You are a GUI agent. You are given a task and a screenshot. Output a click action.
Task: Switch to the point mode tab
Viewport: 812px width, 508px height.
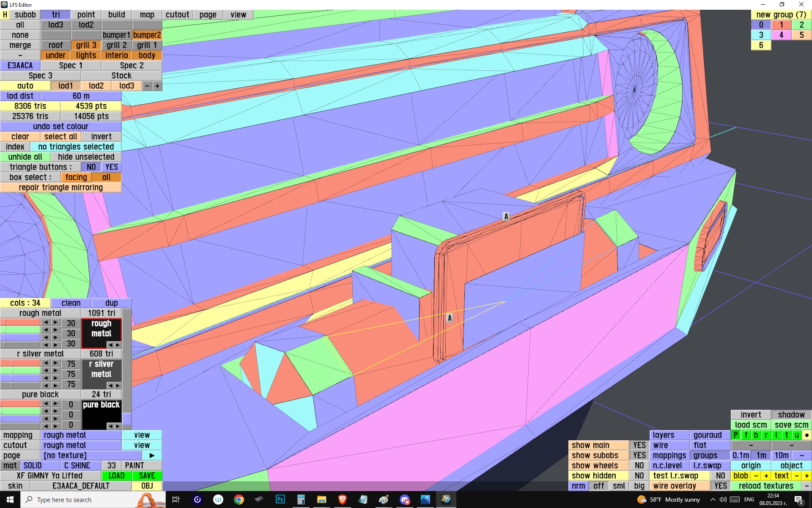[x=86, y=15]
